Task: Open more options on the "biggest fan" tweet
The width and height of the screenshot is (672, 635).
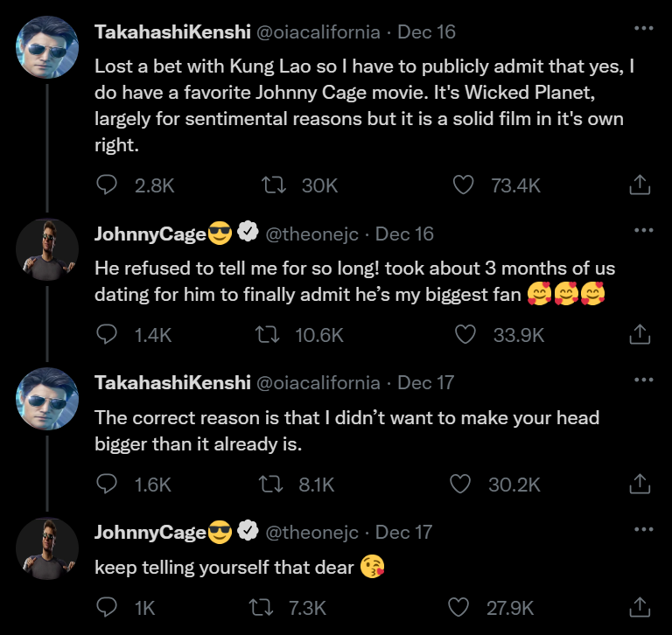Action: tap(643, 230)
